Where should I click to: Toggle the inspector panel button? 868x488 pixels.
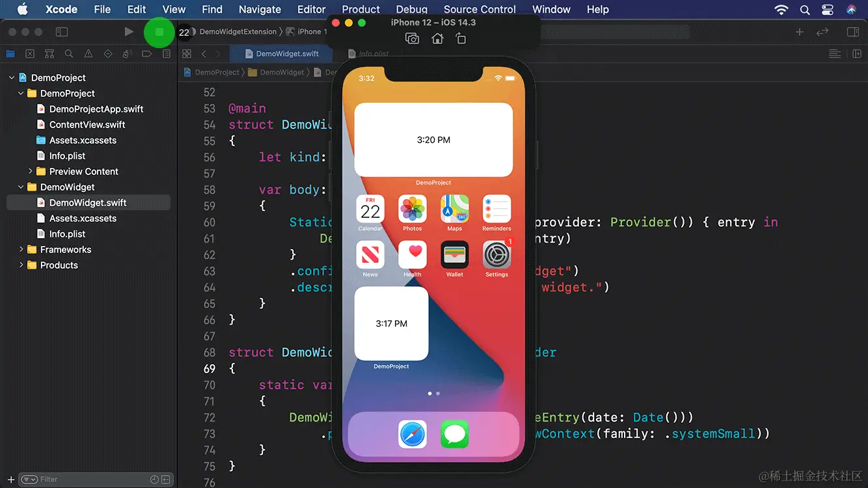[x=853, y=32]
